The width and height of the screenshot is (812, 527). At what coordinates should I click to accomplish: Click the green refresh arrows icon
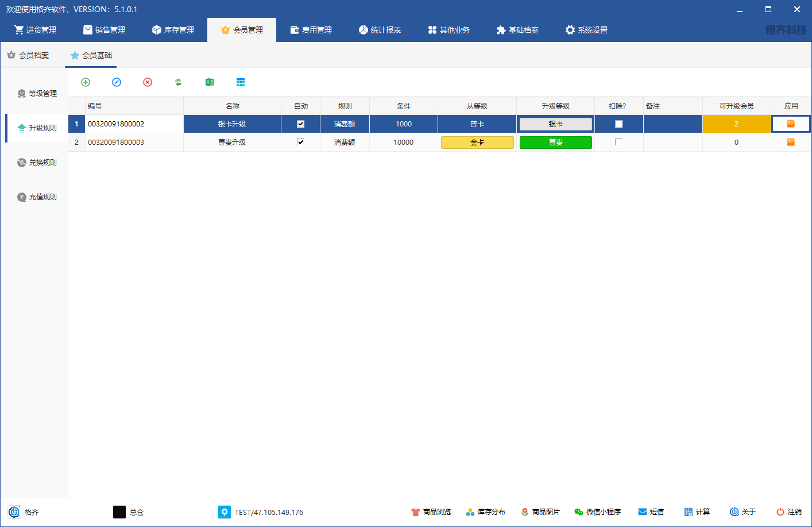click(179, 82)
